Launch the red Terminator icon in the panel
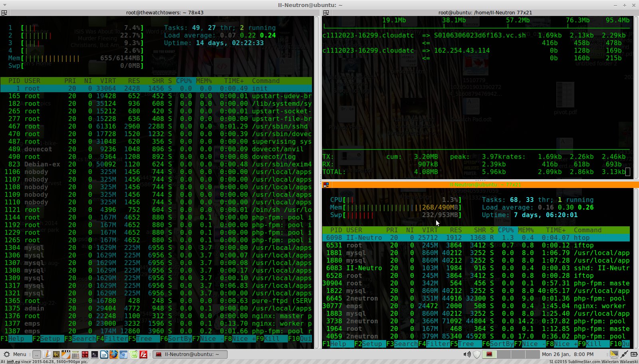The image size is (639, 364). coord(85,354)
